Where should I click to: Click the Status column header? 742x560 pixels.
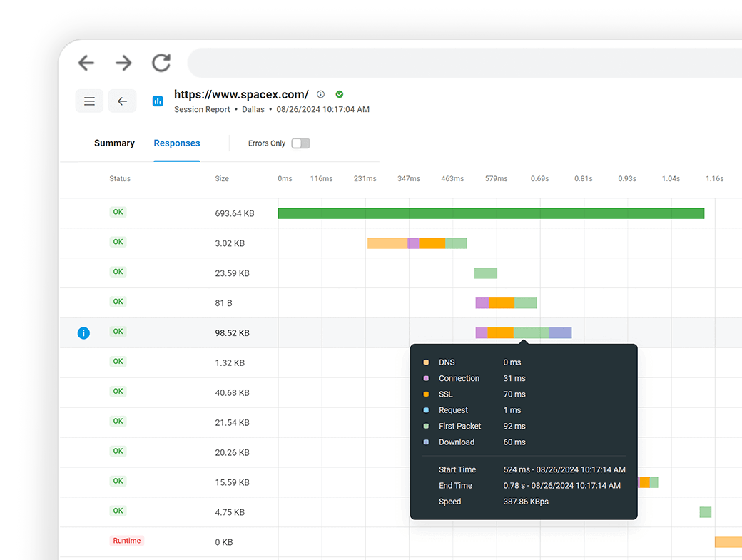(120, 179)
